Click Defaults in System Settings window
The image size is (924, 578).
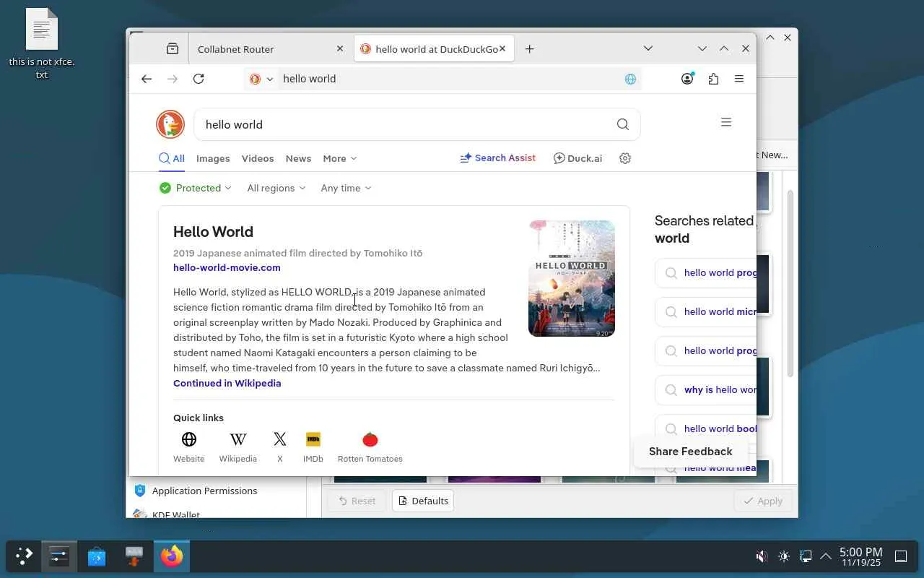click(x=423, y=501)
